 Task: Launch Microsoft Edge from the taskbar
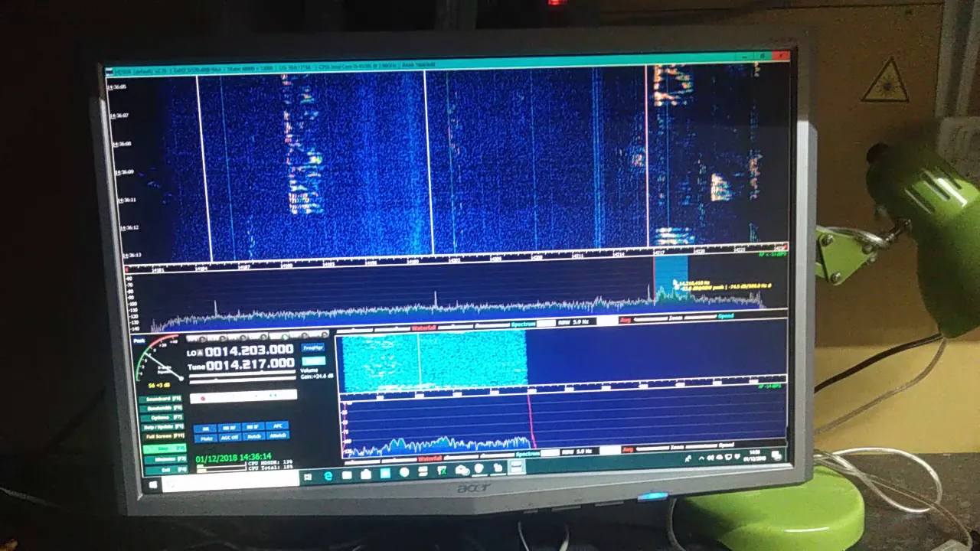click(x=328, y=476)
